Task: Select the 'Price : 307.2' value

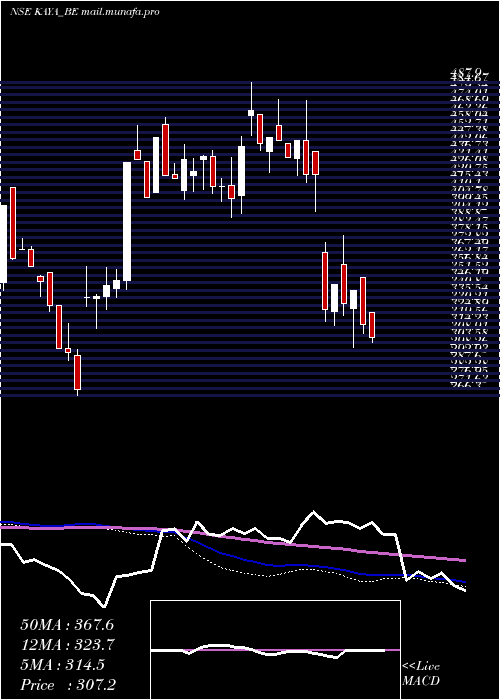Action: (68, 685)
